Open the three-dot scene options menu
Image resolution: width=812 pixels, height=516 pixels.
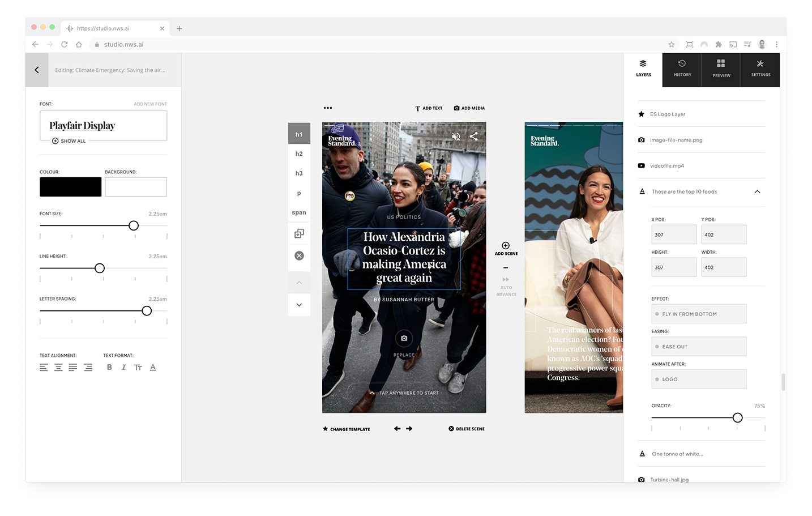point(328,108)
